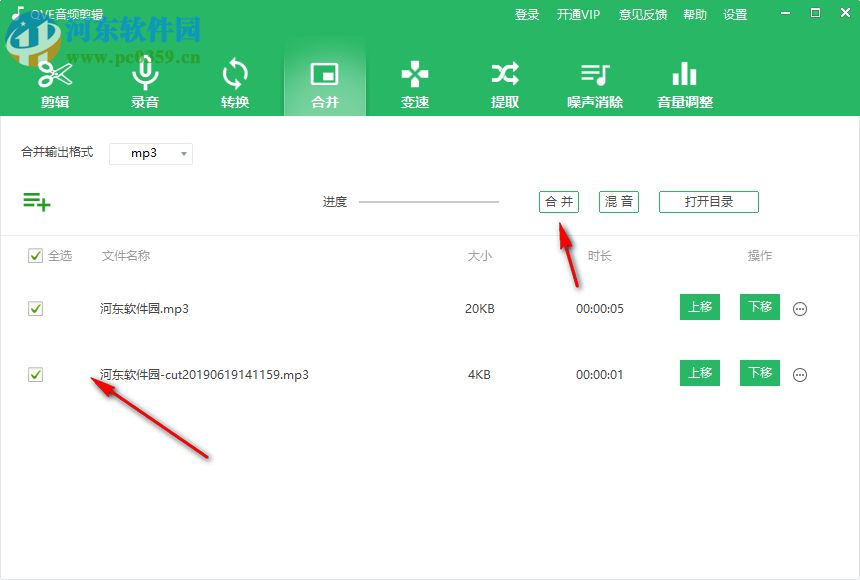This screenshot has width=860, height=580.
Task: Open the mp3 output format dropdown
Action: tap(151, 153)
